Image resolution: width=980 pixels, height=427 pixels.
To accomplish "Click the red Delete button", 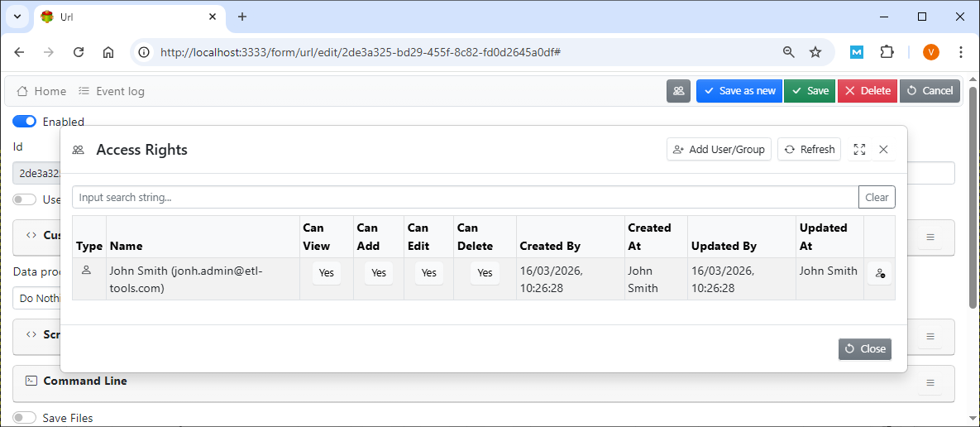I will pos(868,91).
